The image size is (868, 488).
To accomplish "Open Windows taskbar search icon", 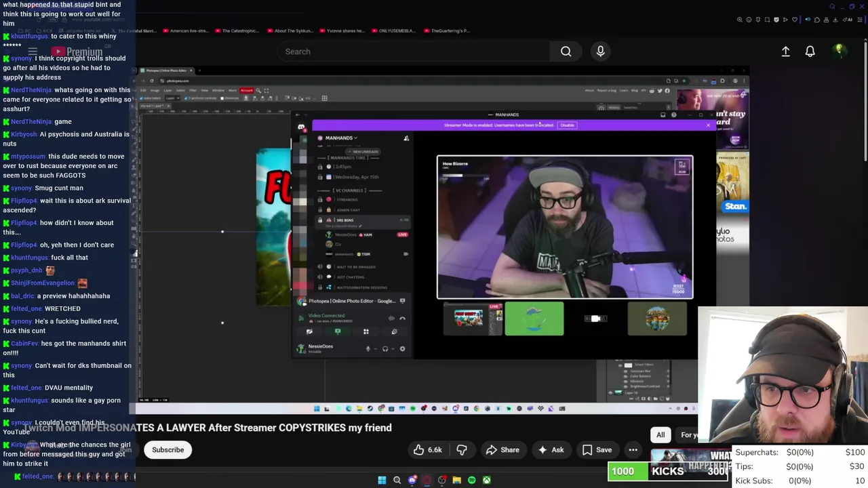I will pyautogui.click(x=397, y=480).
